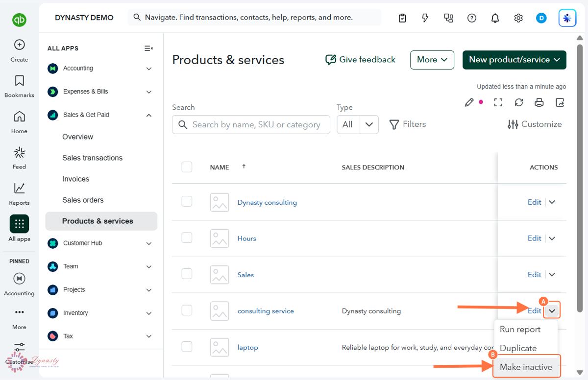Viewport: 588px width, 380px height.
Task: Export the product list icon
Action: click(x=560, y=102)
